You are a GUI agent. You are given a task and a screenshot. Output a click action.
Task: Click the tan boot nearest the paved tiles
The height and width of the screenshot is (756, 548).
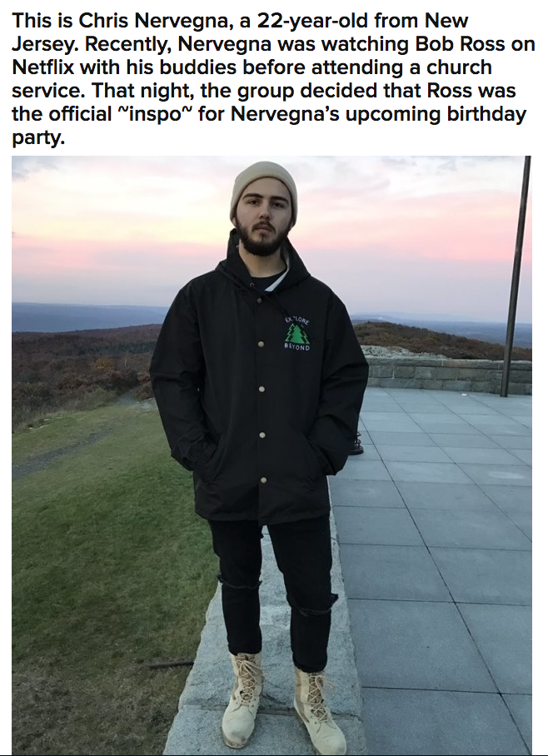pos(319,711)
